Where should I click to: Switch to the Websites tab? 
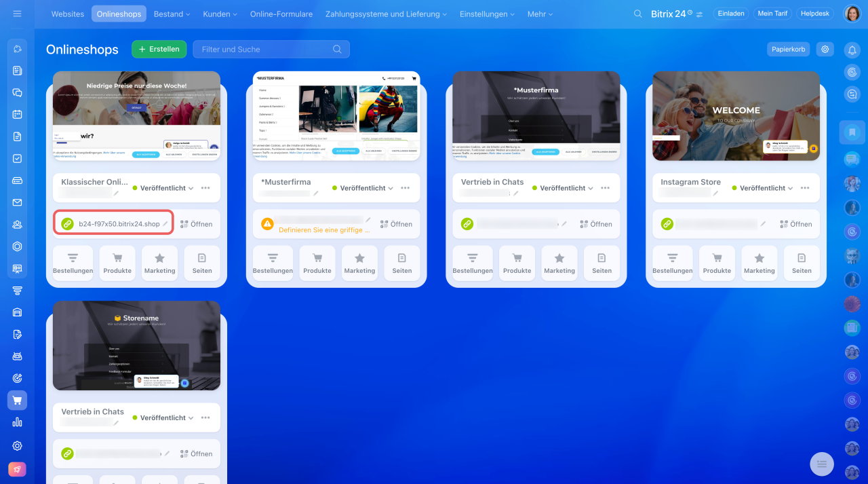[68, 14]
